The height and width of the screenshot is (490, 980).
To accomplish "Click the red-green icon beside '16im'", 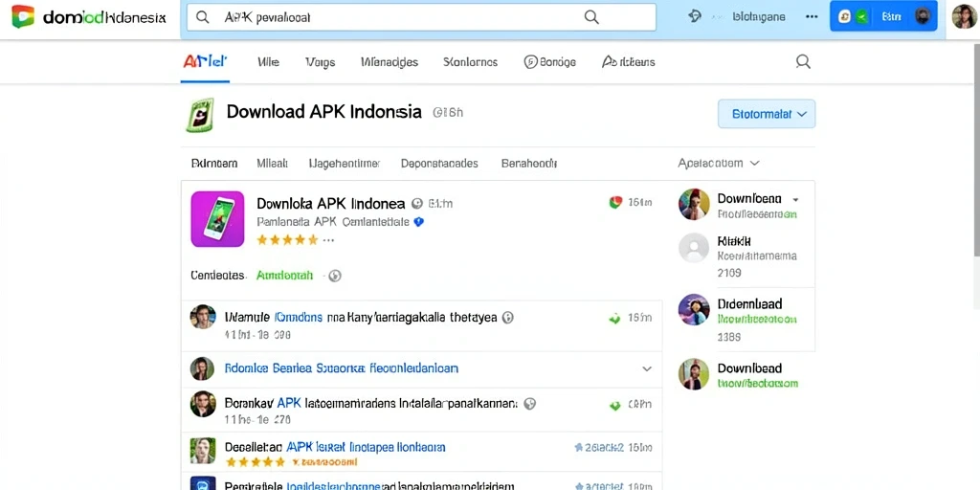I will coord(615,202).
